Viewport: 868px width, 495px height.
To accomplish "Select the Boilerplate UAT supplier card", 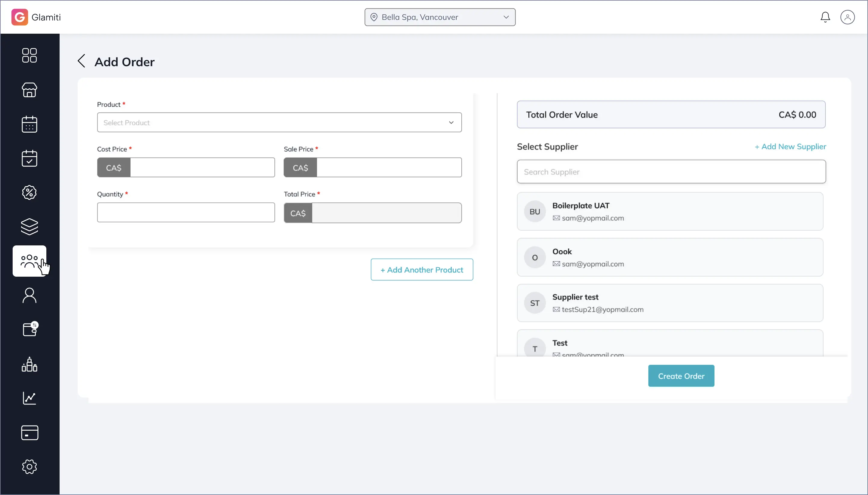I will pos(670,211).
